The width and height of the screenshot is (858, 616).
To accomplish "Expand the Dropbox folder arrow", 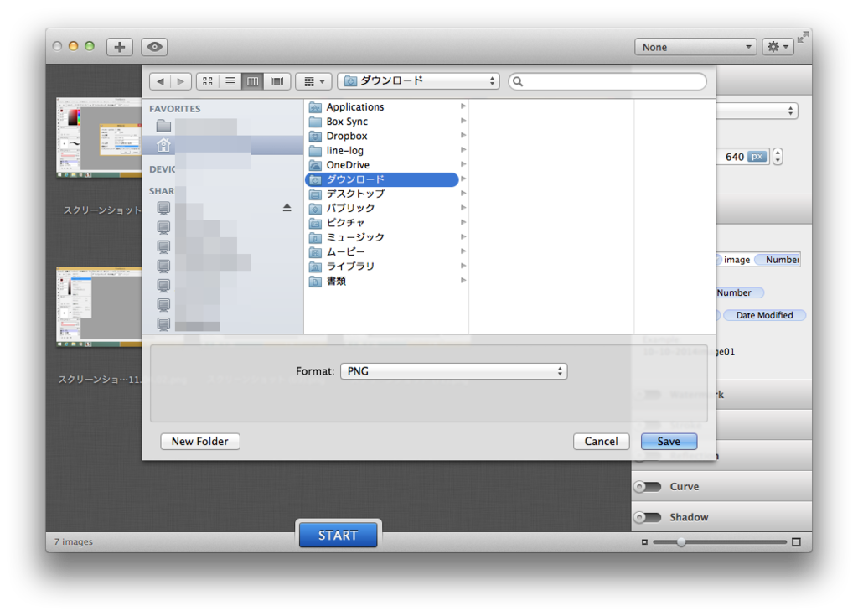I will click(463, 135).
